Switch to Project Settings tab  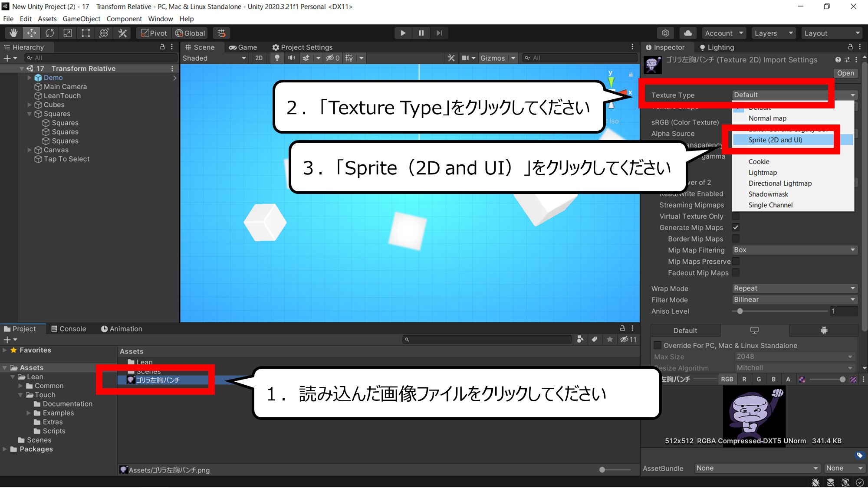pos(302,47)
